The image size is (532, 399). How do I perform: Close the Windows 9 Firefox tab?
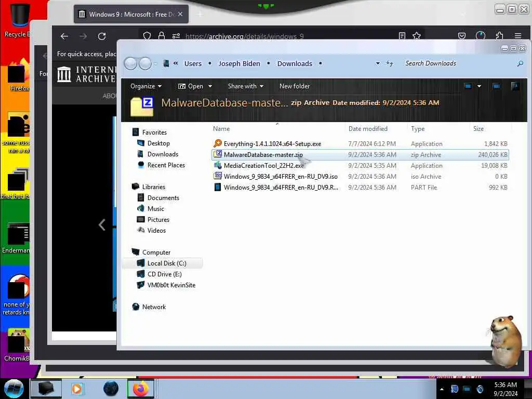[180, 14]
